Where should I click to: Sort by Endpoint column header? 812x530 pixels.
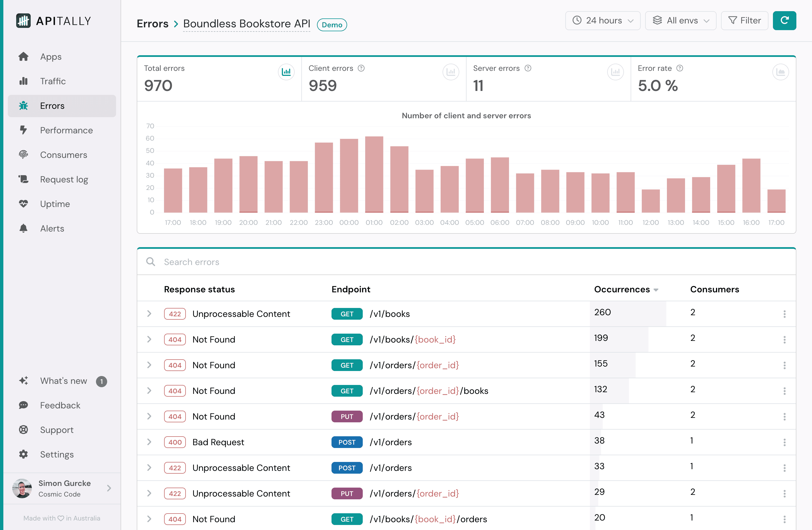coord(351,289)
